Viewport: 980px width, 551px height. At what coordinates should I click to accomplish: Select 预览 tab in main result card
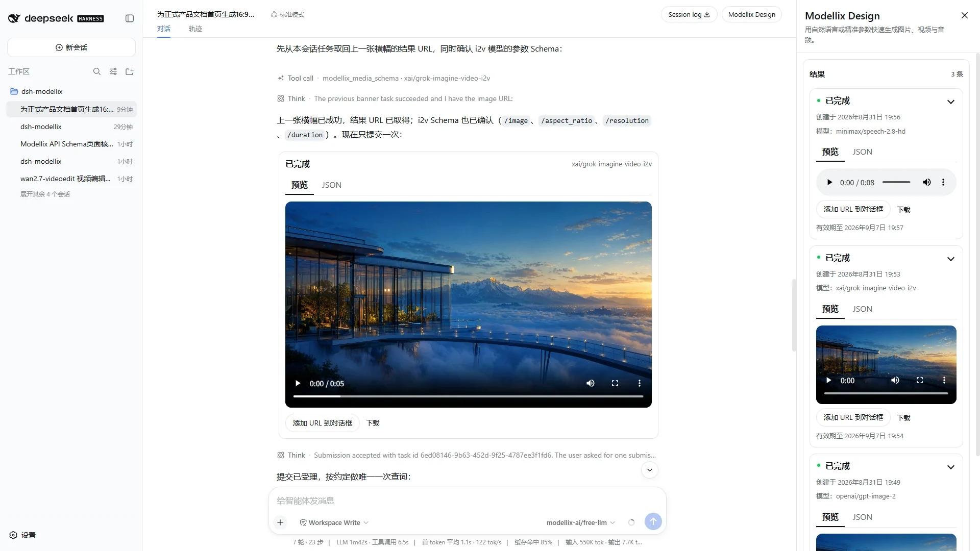coord(300,185)
